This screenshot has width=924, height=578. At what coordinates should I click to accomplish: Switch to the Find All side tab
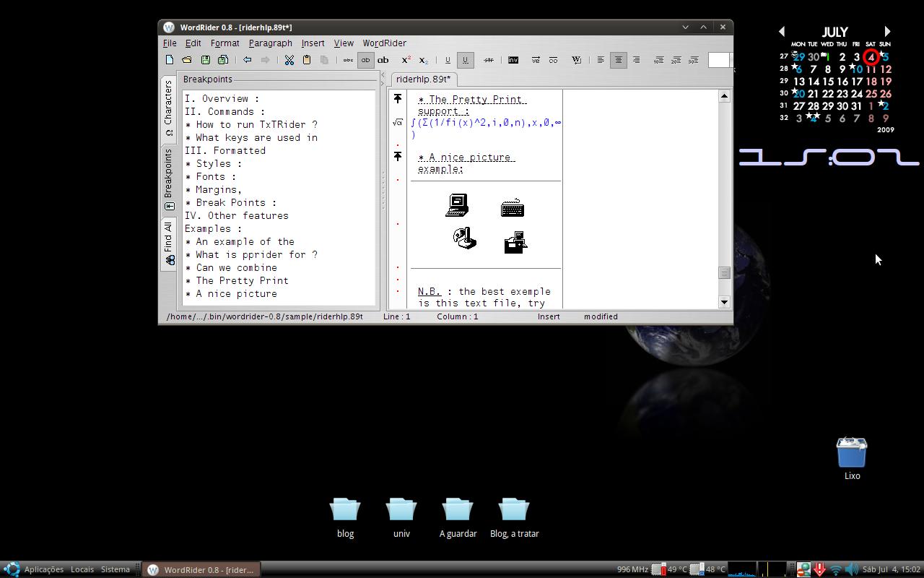168,243
